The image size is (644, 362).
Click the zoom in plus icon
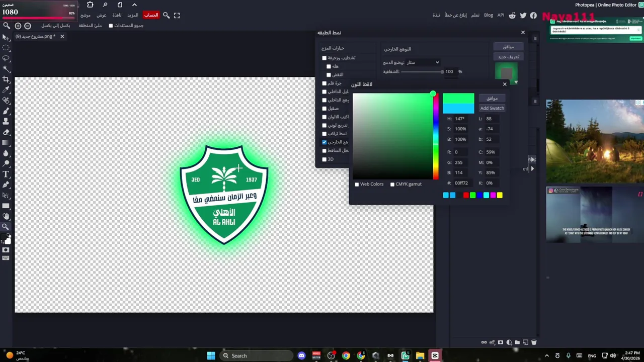click(18, 26)
